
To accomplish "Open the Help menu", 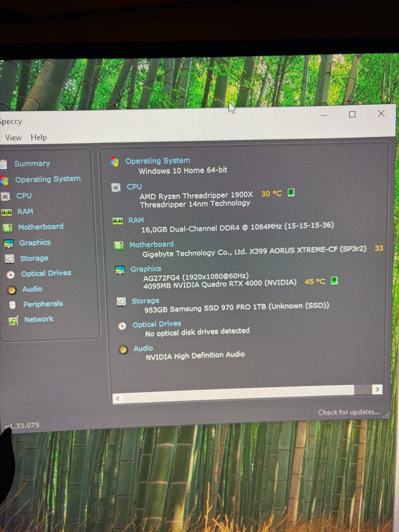I will [39, 138].
